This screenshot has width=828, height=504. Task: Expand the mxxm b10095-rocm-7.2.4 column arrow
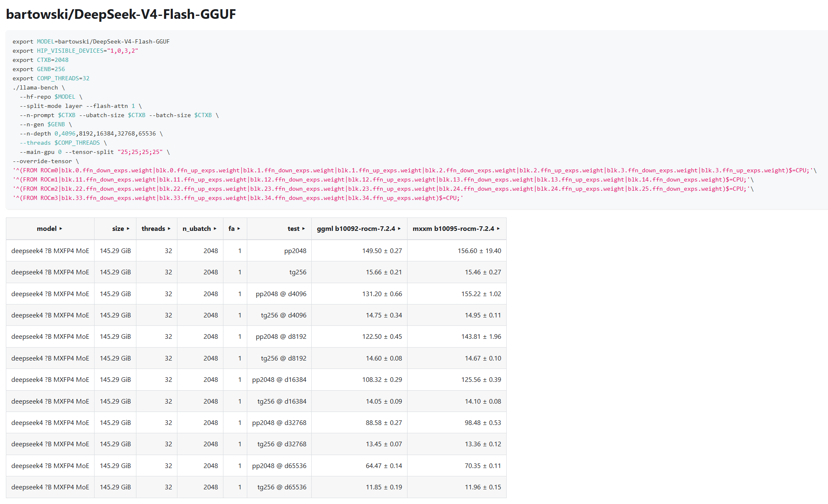(498, 229)
